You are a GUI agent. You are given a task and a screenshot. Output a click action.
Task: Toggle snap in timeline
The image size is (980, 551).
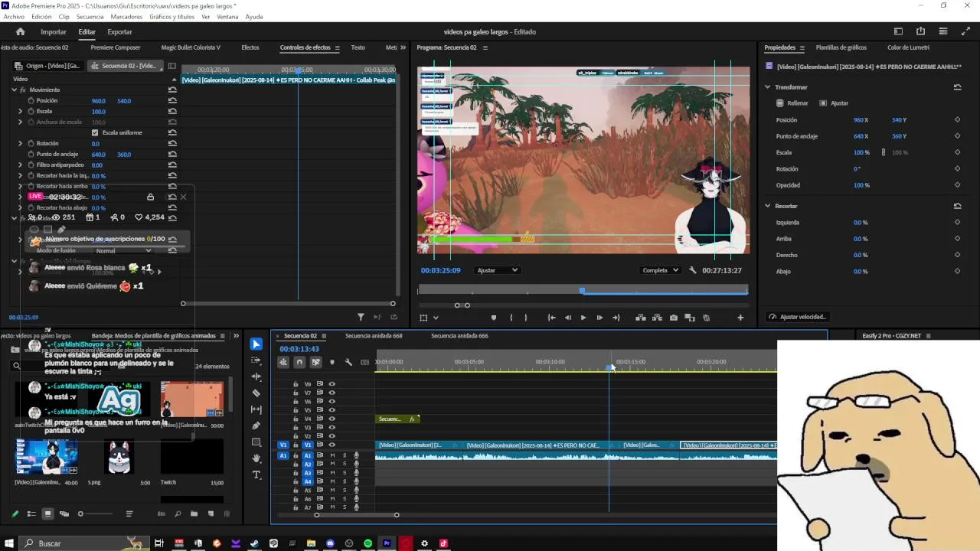coord(299,362)
